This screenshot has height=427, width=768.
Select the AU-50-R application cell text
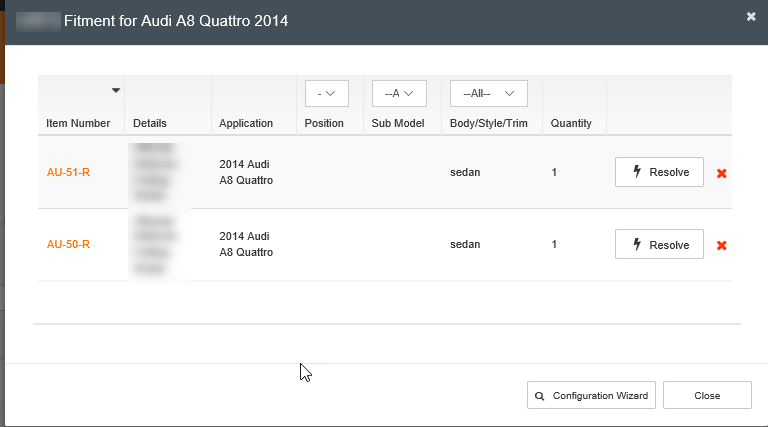(246, 244)
